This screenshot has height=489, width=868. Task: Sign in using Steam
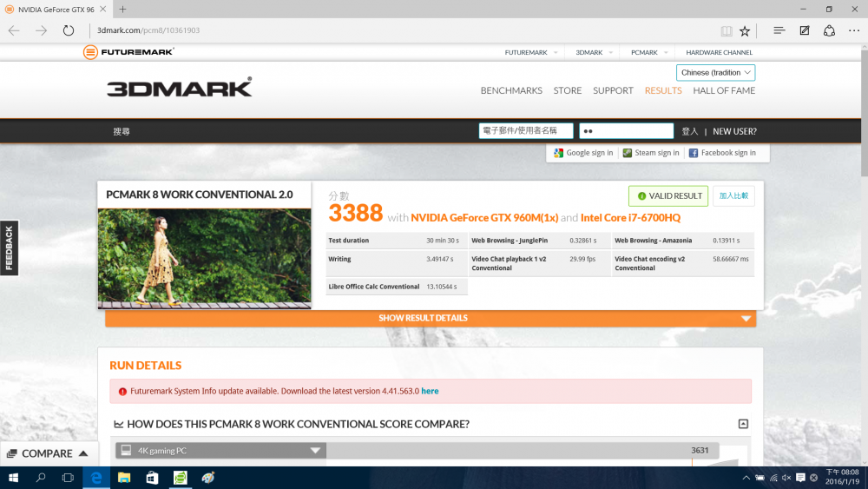pos(651,153)
